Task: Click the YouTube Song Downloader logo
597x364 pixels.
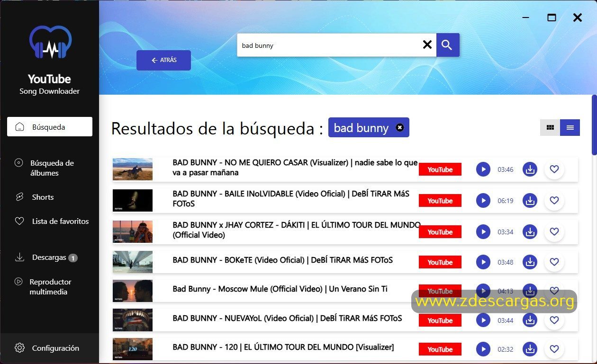Action: (50, 42)
